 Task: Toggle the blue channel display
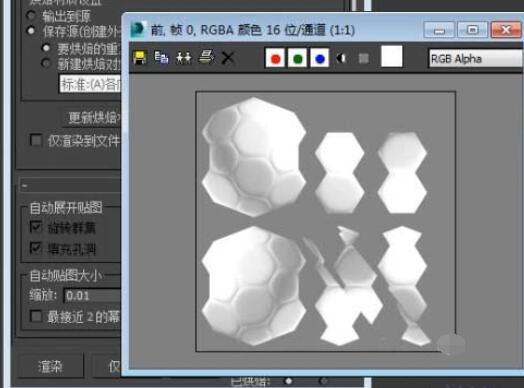(320, 58)
